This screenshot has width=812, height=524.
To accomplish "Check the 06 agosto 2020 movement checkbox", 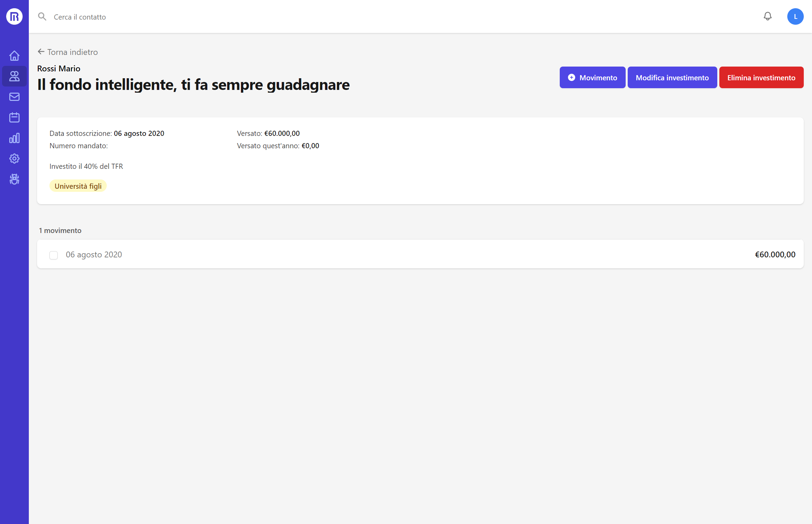I will (54, 255).
